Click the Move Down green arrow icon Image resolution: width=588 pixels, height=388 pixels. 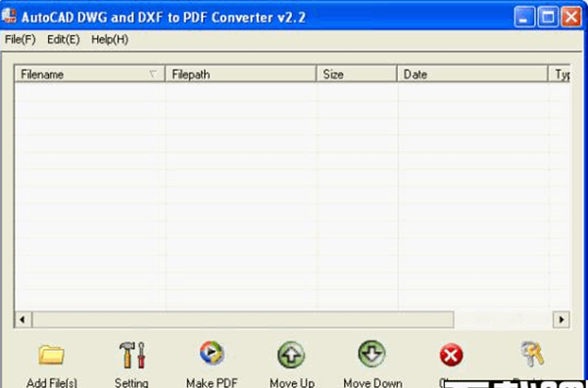pyautogui.click(x=371, y=354)
